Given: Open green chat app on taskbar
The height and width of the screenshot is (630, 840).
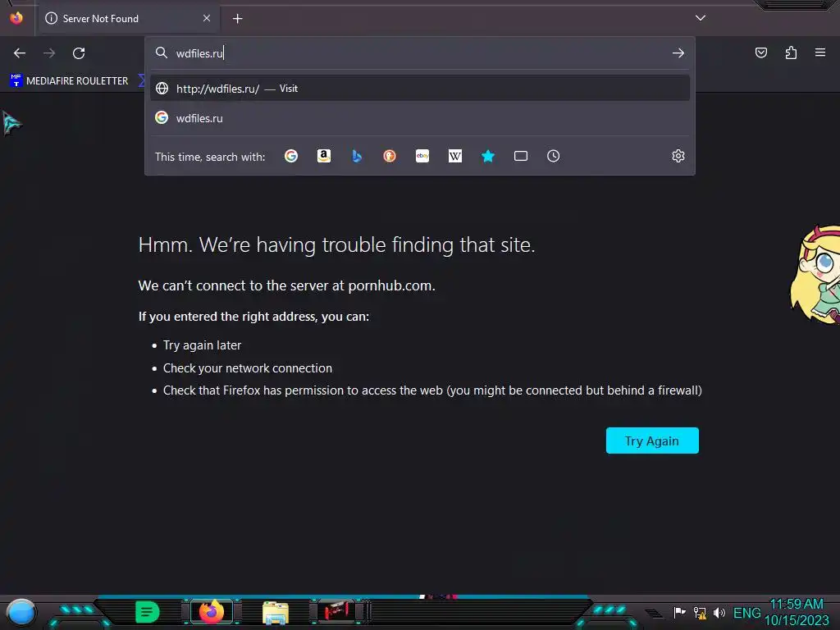Looking at the screenshot, I should (x=148, y=612).
